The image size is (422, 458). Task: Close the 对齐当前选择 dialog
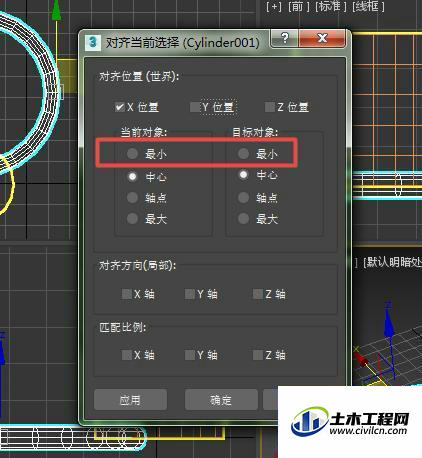click(x=322, y=38)
